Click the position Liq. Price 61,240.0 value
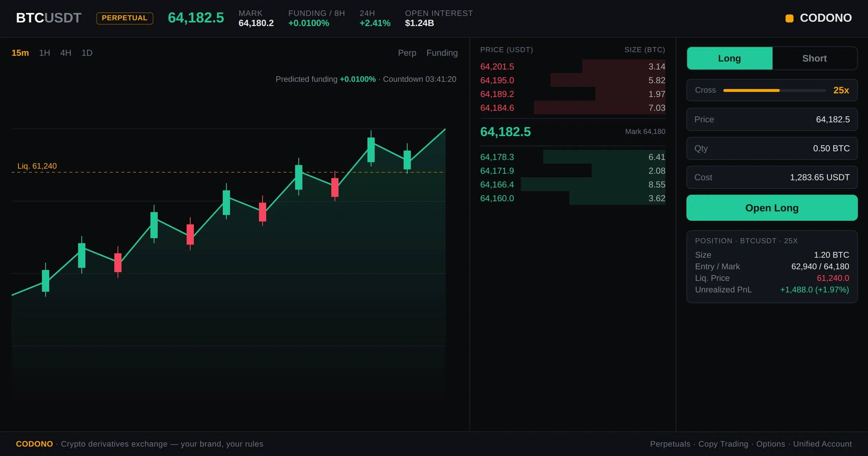 click(833, 278)
